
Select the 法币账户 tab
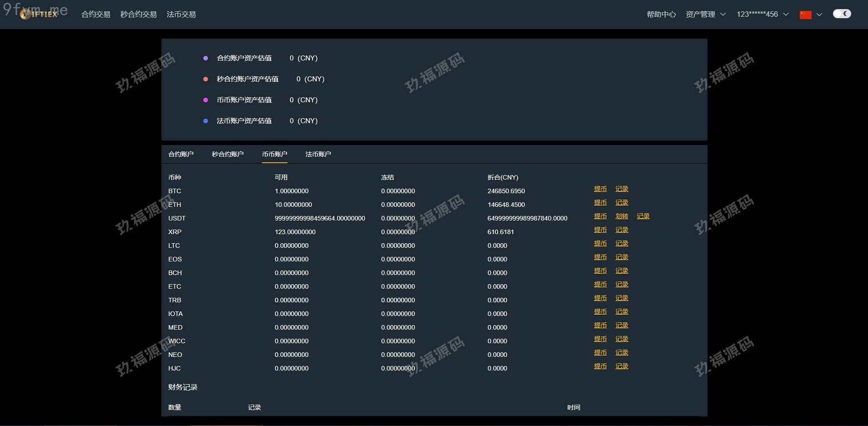click(x=318, y=154)
